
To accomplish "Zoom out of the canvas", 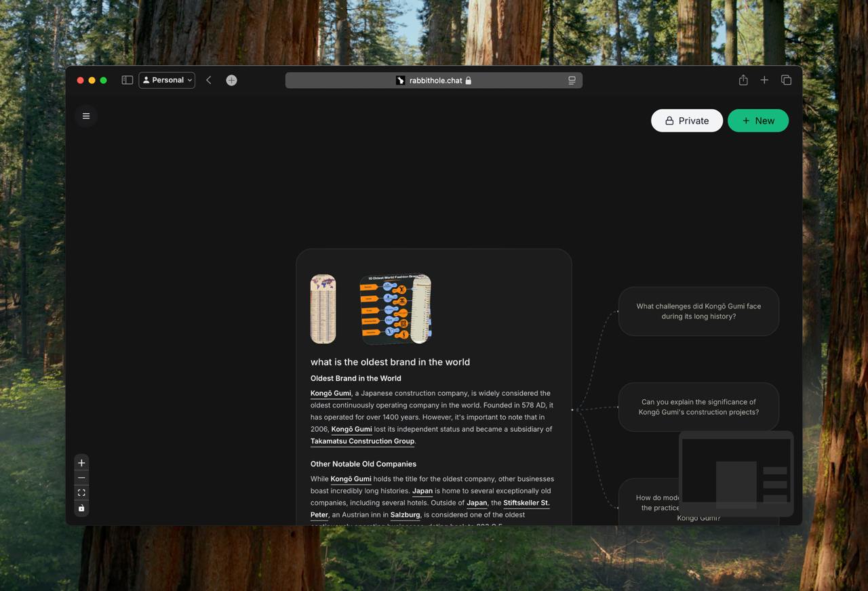I will point(81,478).
